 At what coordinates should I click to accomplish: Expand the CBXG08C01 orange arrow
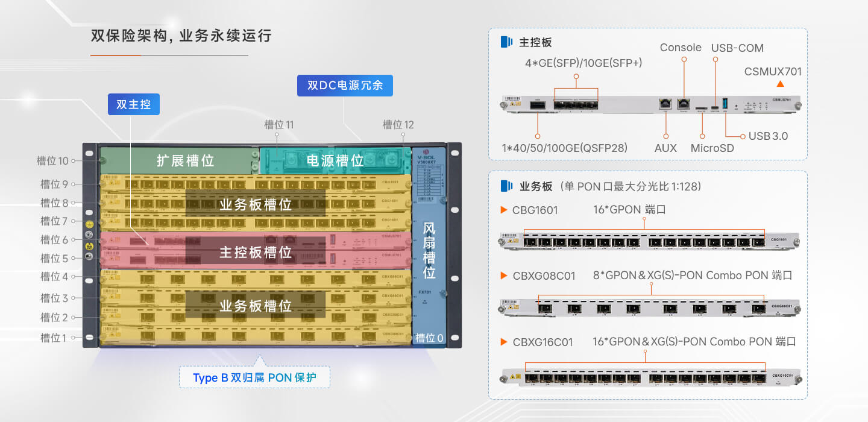coord(504,276)
